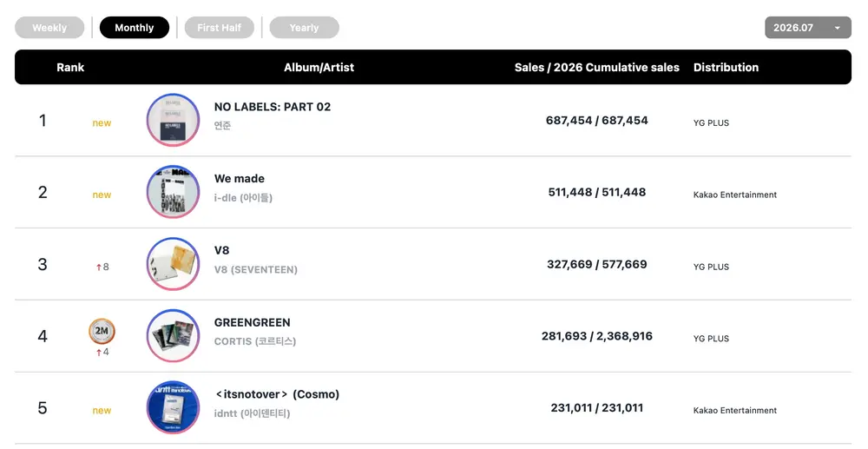Select the V8 album cover thumbnail
The height and width of the screenshot is (449, 868).
[174, 264]
